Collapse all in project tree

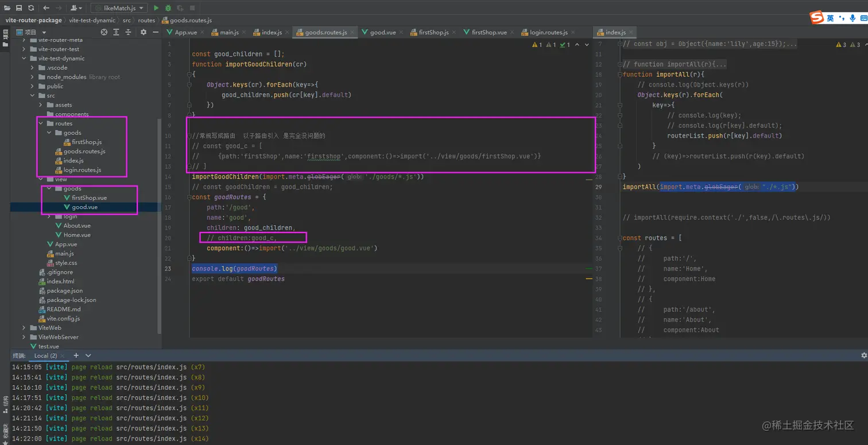click(x=127, y=32)
